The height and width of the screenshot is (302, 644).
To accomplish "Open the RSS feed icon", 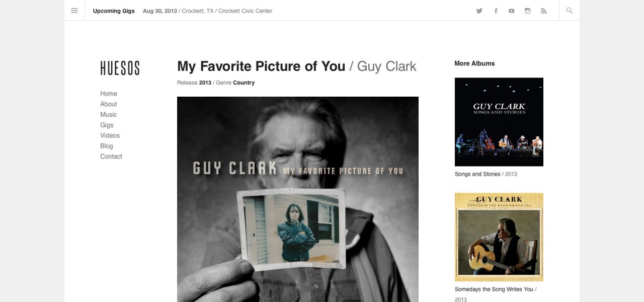I will [544, 11].
